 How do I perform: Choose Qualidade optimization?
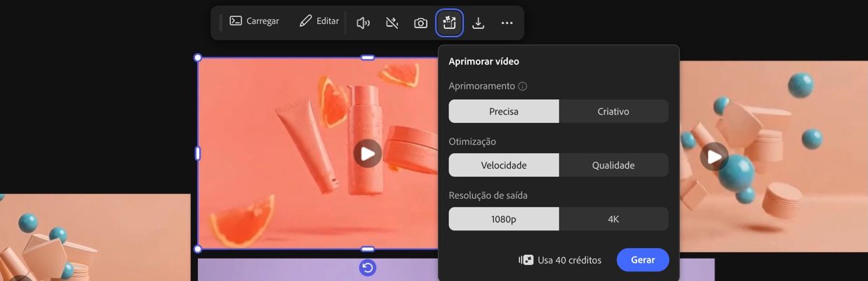(x=613, y=165)
